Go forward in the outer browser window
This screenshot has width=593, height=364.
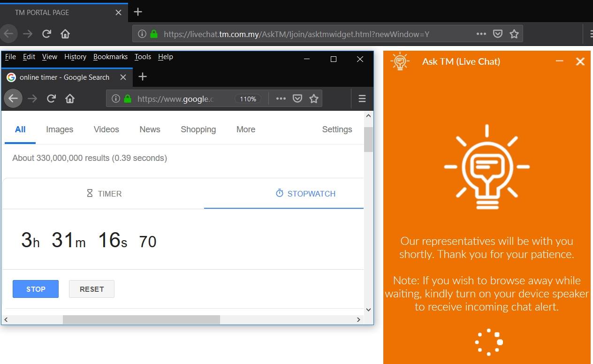click(x=28, y=34)
